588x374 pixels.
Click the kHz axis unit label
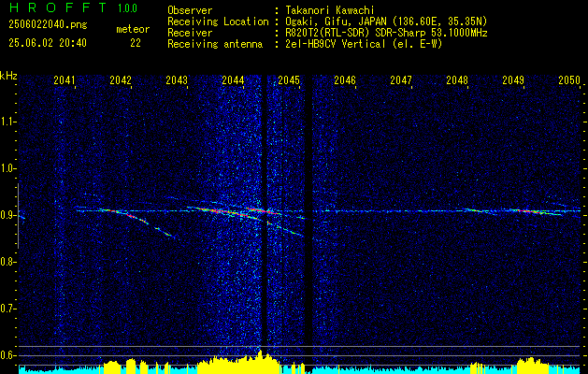click(8, 76)
